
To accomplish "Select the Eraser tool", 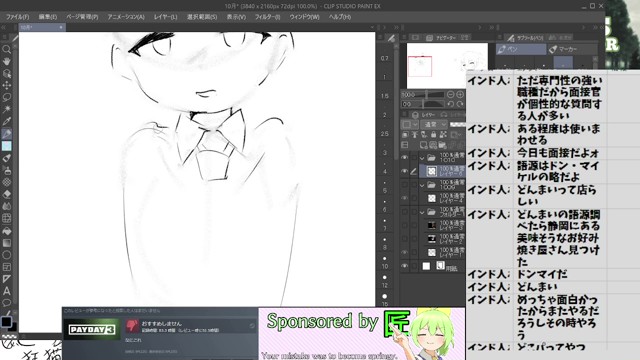I will pyautogui.click(x=7, y=194).
